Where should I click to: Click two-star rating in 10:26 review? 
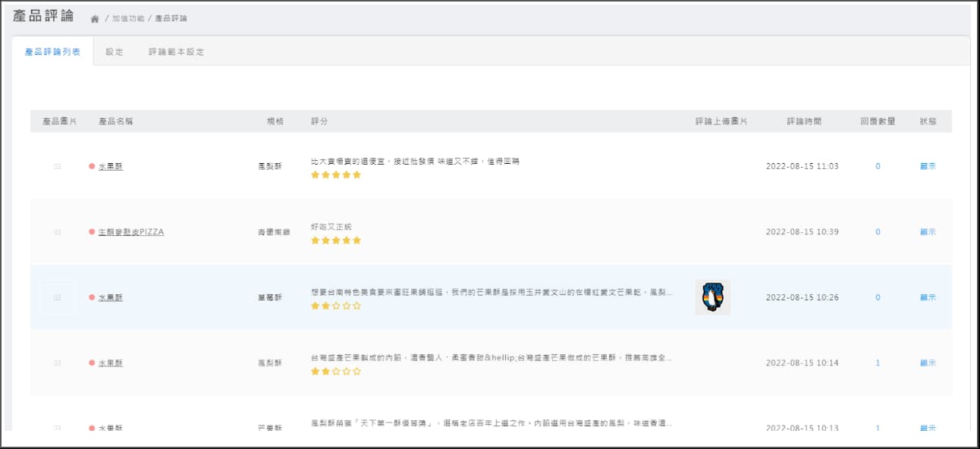coord(336,306)
